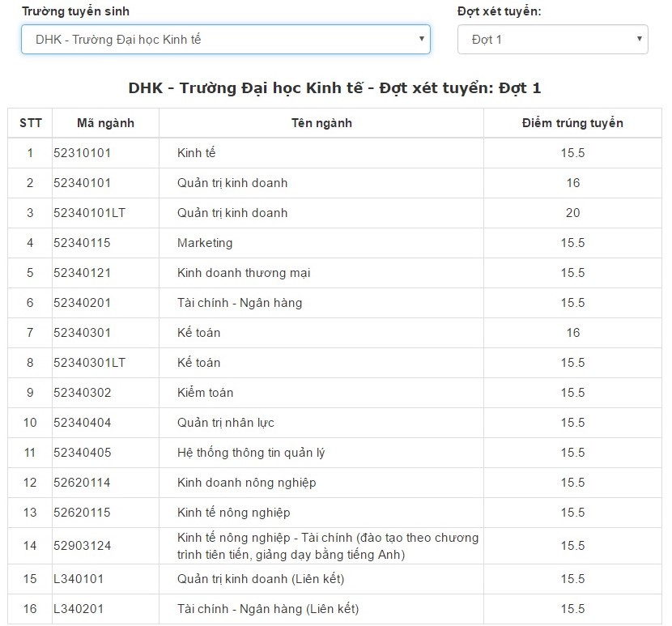Image resolution: width=672 pixels, height=626 pixels.
Task: Select 'Kinh doanh nông nghiệp' in the table
Action: tap(246, 483)
